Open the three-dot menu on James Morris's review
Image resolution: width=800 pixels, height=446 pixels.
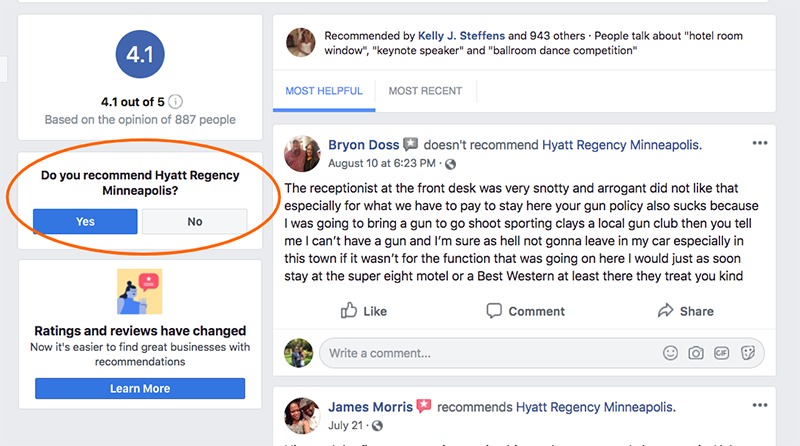760,405
